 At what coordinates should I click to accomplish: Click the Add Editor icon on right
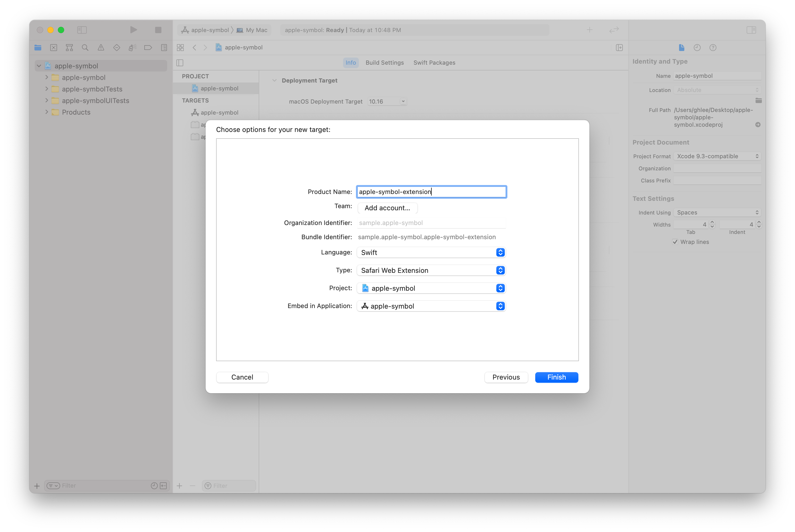pyautogui.click(x=619, y=48)
